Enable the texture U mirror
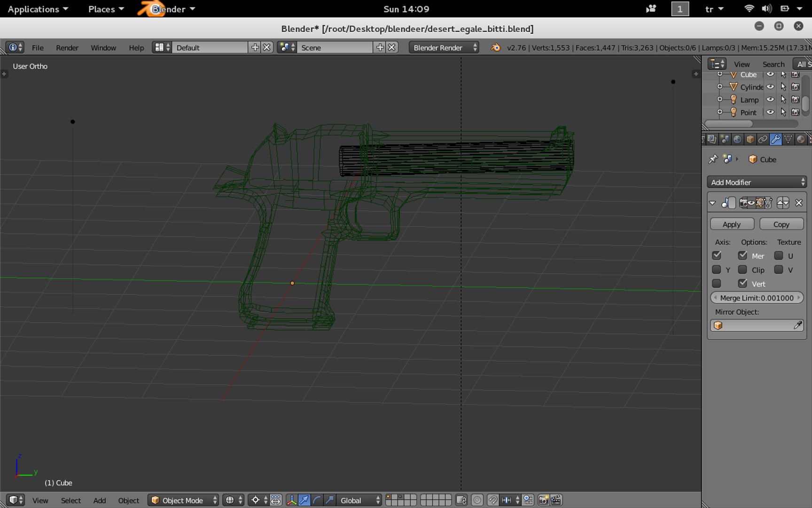812x508 pixels. click(x=779, y=255)
